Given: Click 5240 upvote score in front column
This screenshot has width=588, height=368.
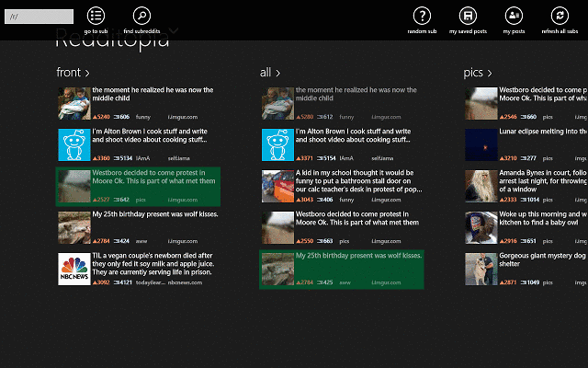Looking at the screenshot, I should pyautogui.click(x=101, y=117).
